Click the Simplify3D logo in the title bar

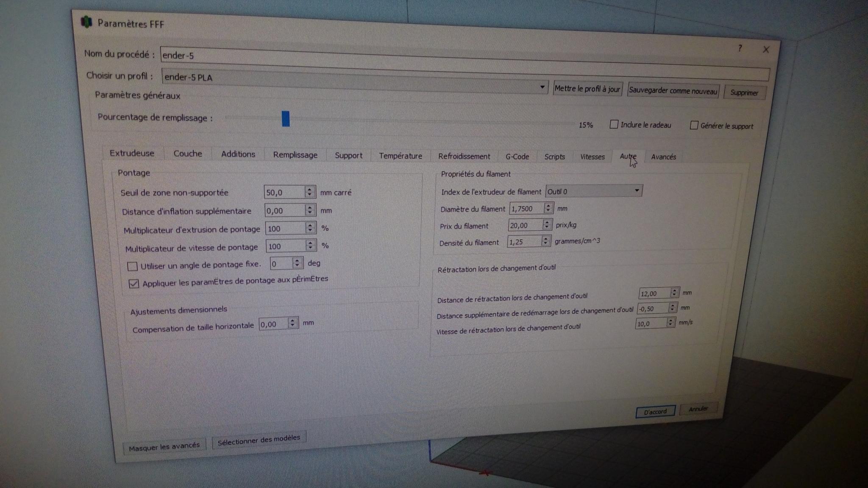point(86,22)
